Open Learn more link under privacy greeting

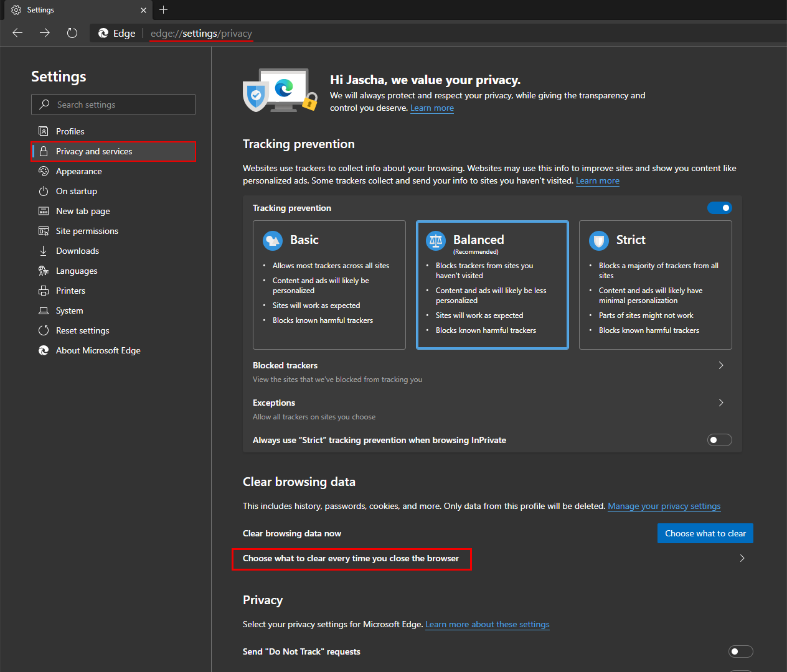[x=432, y=108]
